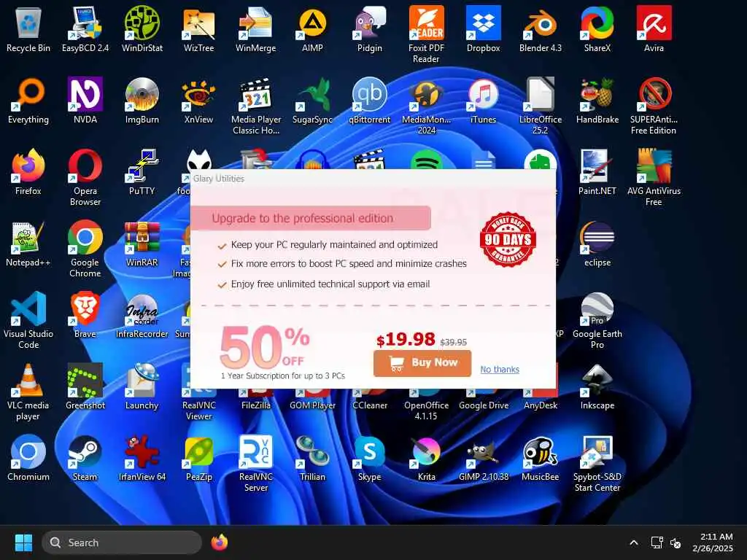Select the WinRAR desktop icon
This screenshot has height=560, width=747.
(x=142, y=244)
